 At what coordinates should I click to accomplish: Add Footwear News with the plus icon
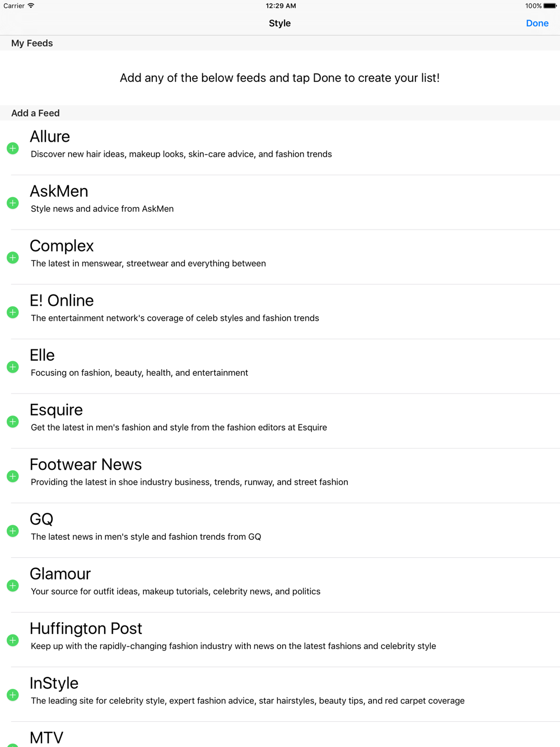click(13, 476)
